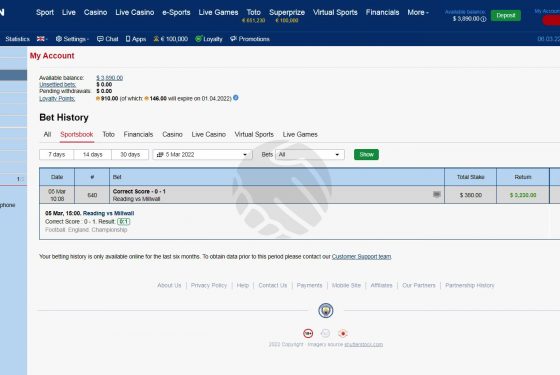The height and width of the screenshot is (375, 560).
Task: Open the Live section
Action: click(x=69, y=12)
